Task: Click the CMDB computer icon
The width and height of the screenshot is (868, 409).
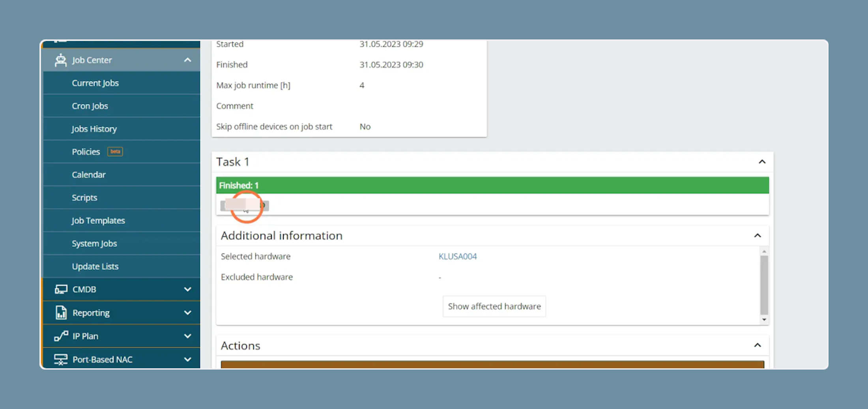Action: [x=61, y=289]
